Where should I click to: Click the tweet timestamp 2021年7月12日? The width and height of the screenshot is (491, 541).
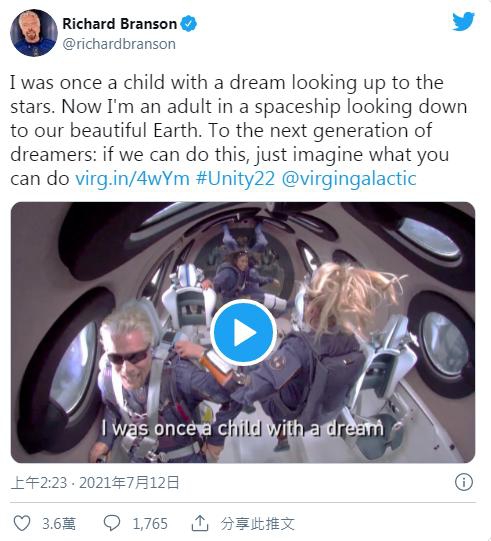pos(129,482)
